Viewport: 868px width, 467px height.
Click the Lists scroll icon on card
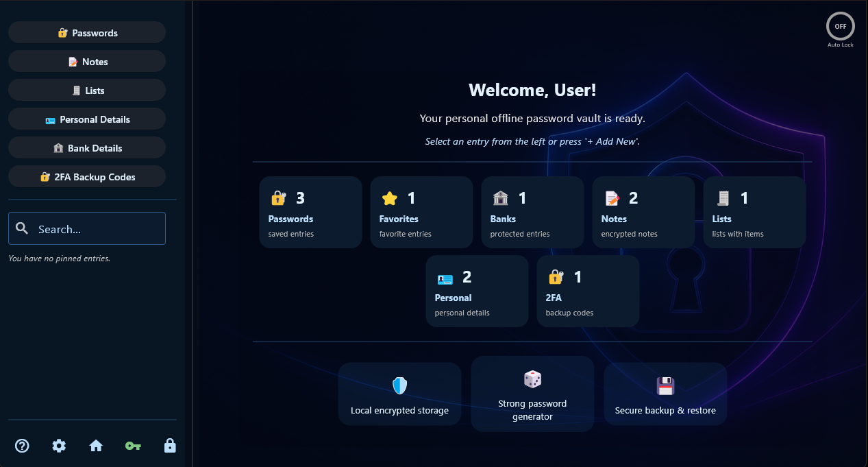point(723,198)
